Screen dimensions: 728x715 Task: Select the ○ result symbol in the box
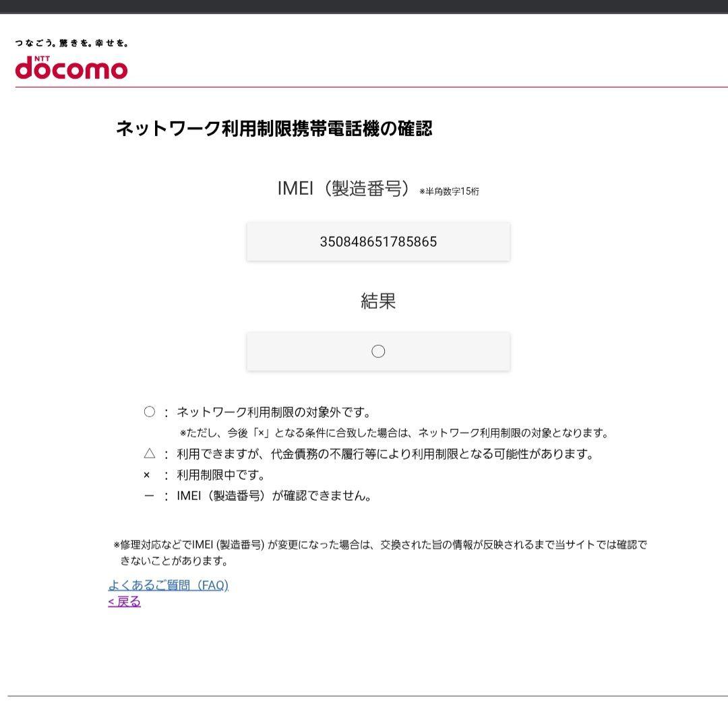pos(378,351)
